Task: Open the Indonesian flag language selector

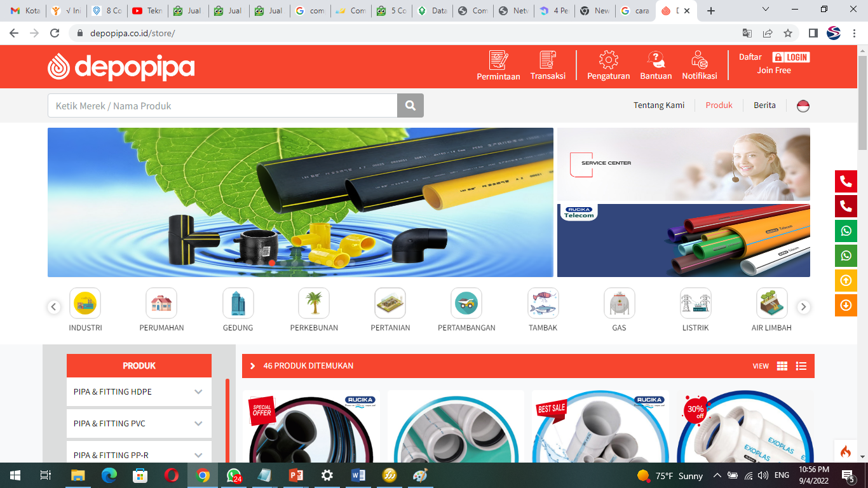Action: click(x=803, y=106)
